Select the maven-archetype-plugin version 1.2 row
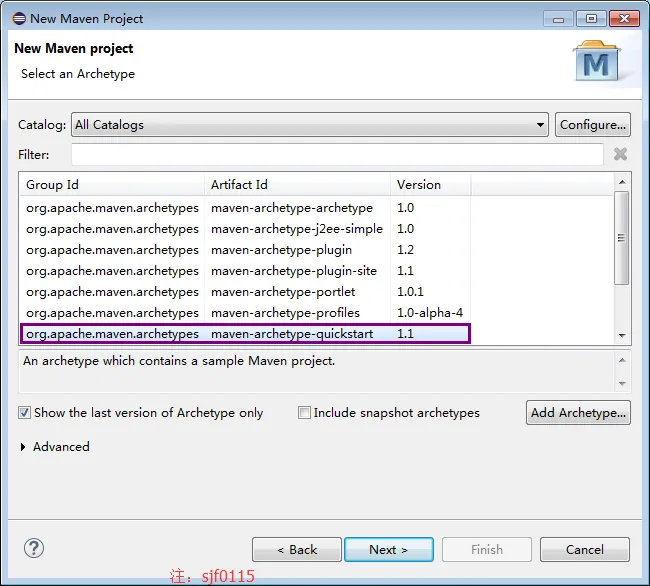 point(245,250)
